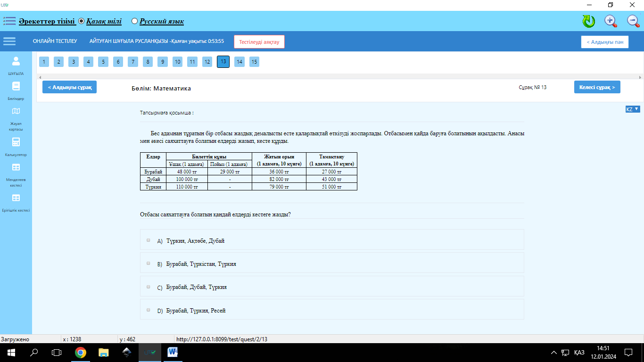Click the Тестілеуді аяқтау finish button
The width and height of the screenshot is (644, 362).
click(259, 41)
